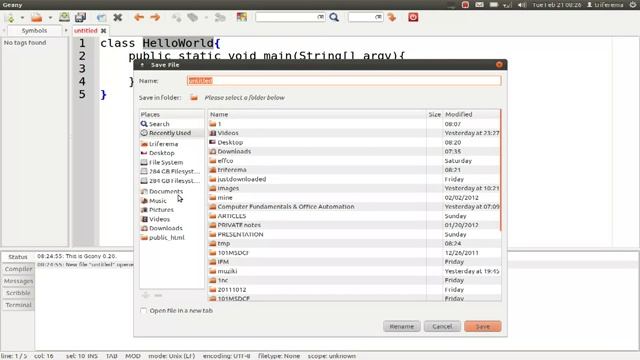
Task: Select the Symbols sidebar tab
Action: tap(34, 31)
